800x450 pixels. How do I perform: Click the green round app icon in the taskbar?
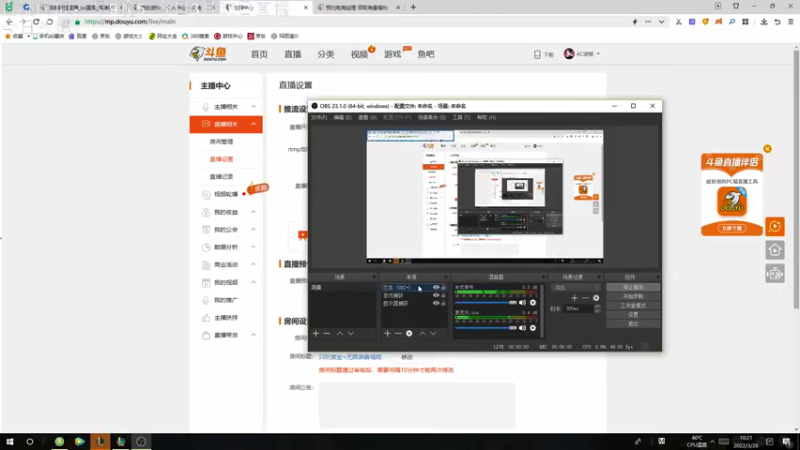pos(60,442)
